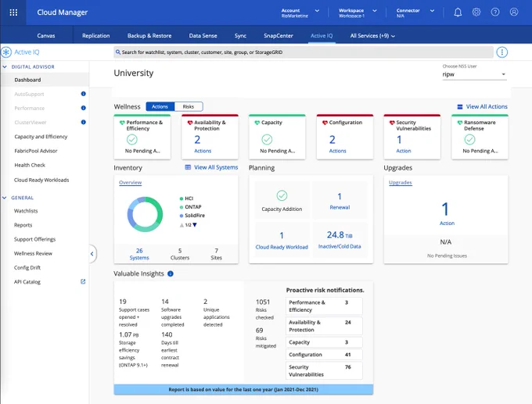This screenshot has height=404, width=532.
Task: Switch to the Replication tab
Action: [x=95, y=36]
